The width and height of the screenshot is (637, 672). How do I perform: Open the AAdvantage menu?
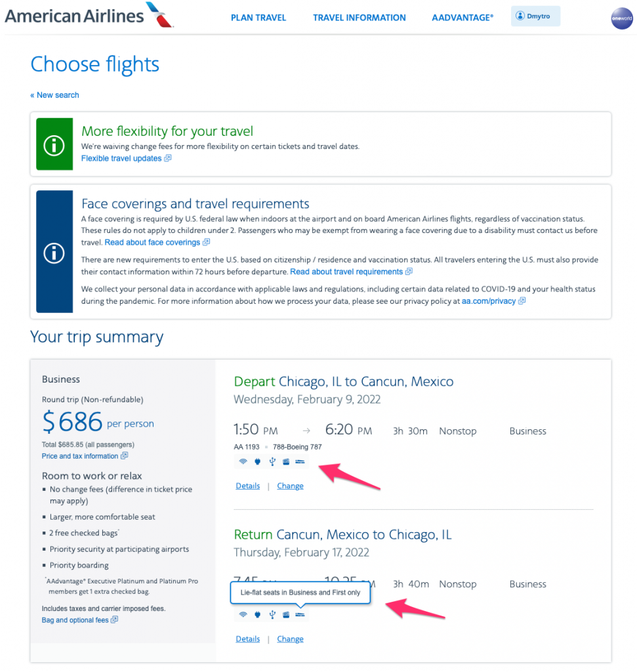[x=462, y=18]
